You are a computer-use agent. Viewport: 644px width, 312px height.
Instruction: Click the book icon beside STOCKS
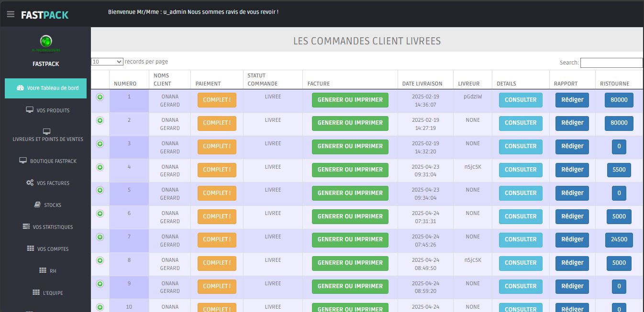tap(37, 204)
